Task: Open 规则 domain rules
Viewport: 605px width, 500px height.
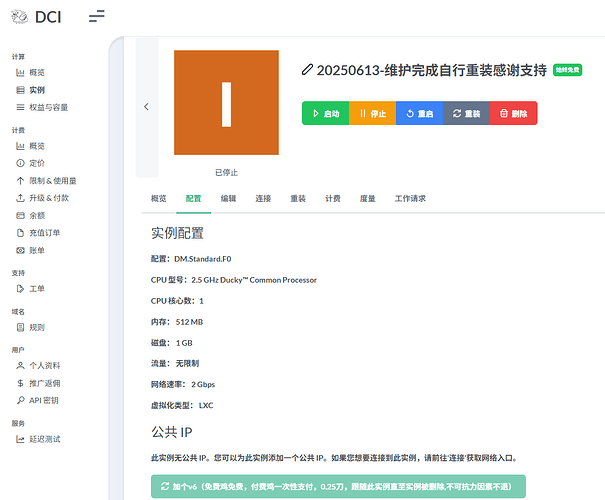Action: point(30,328)
